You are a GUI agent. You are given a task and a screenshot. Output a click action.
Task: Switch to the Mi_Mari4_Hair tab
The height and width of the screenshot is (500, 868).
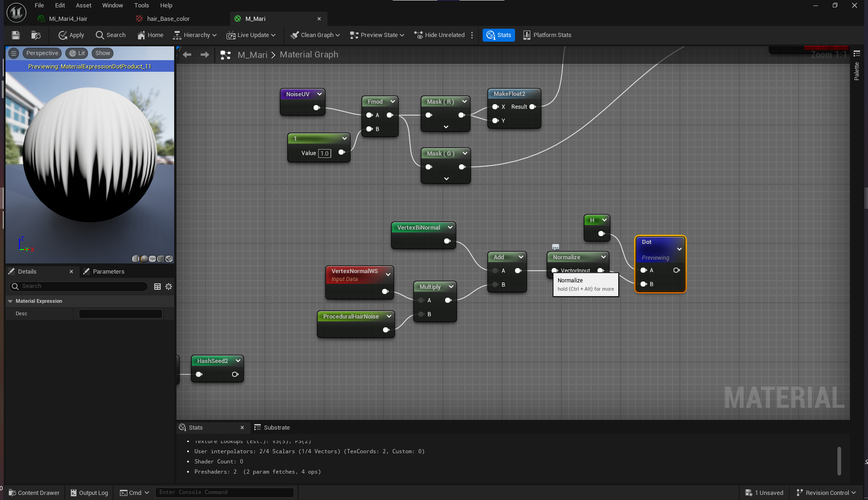(68, 19)
